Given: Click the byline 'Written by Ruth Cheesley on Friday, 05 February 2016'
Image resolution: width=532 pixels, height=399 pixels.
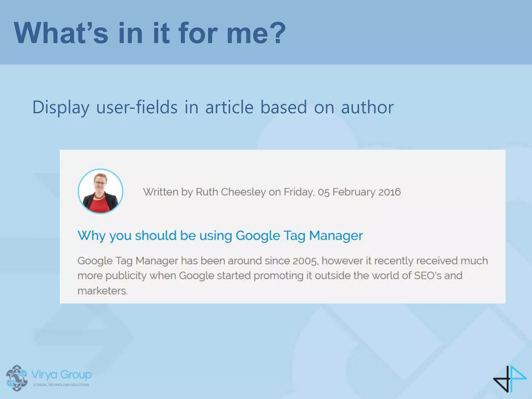Looking at the screenshot, I should point(272,192).
